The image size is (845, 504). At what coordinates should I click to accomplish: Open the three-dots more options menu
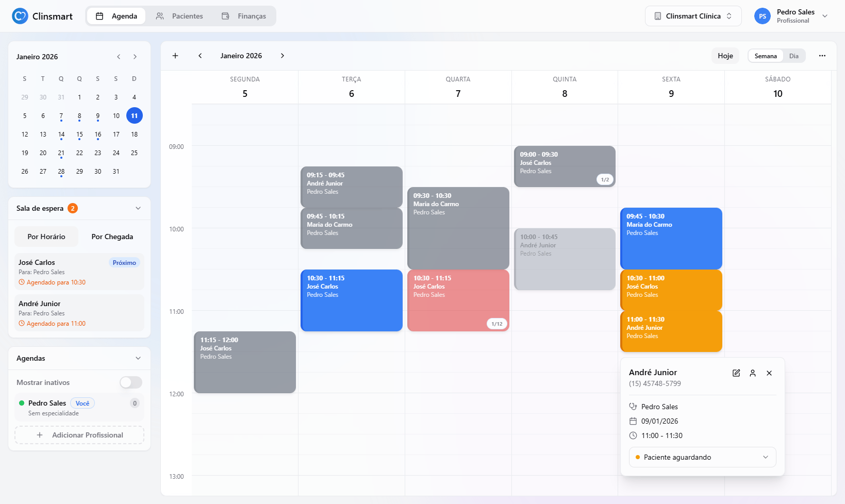(822, 56)
